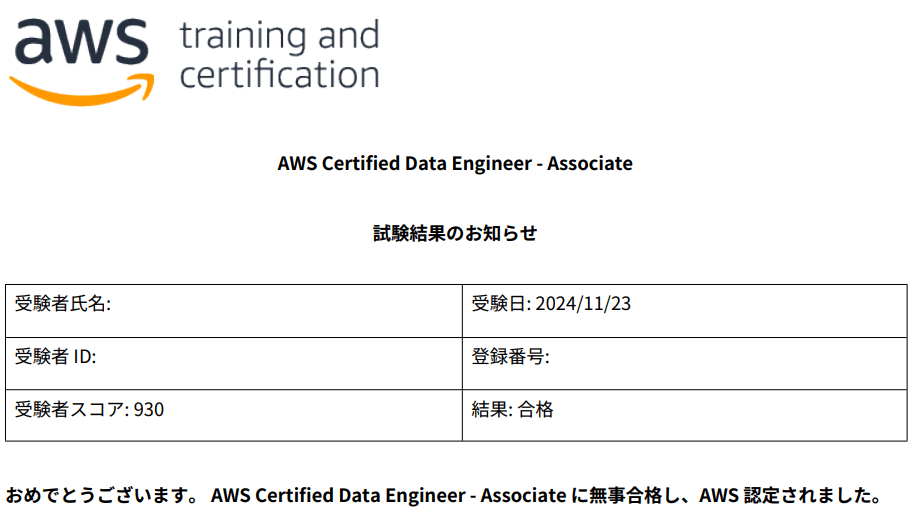920x519 pixels.
Task: Click the word 'training' in the logo
Action: tap(242, 37)
